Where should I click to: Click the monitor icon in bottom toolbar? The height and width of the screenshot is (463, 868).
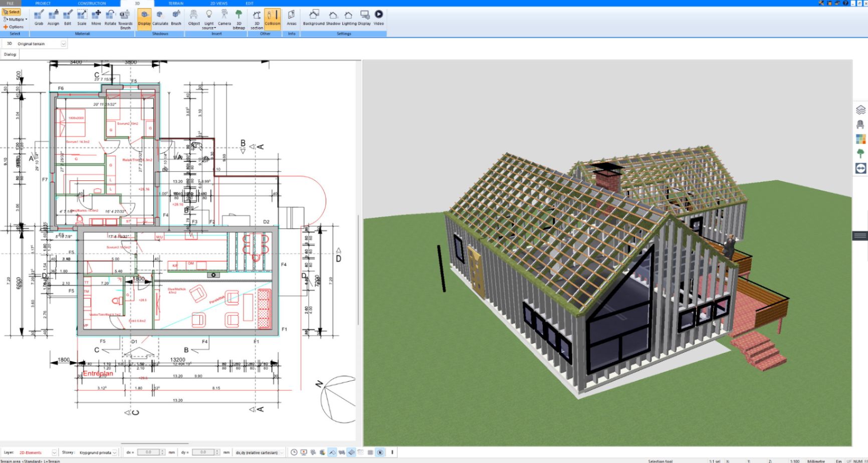304,452
